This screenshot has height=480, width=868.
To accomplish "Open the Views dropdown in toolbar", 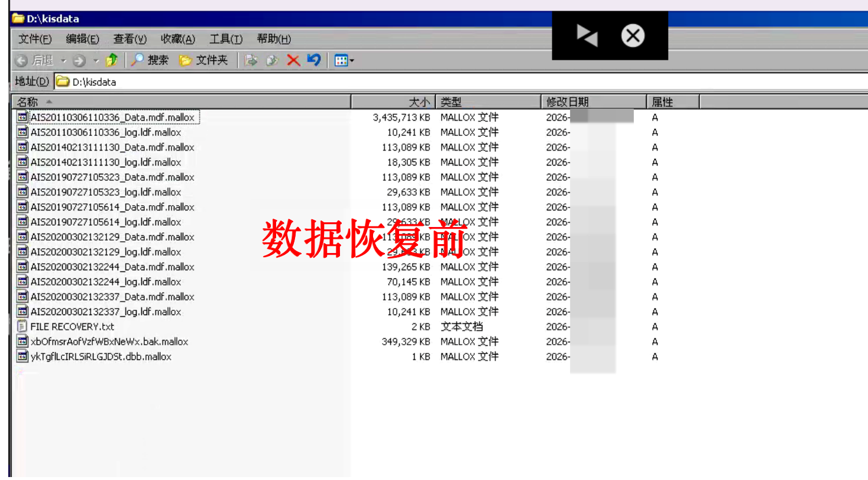I will point(344,60).
